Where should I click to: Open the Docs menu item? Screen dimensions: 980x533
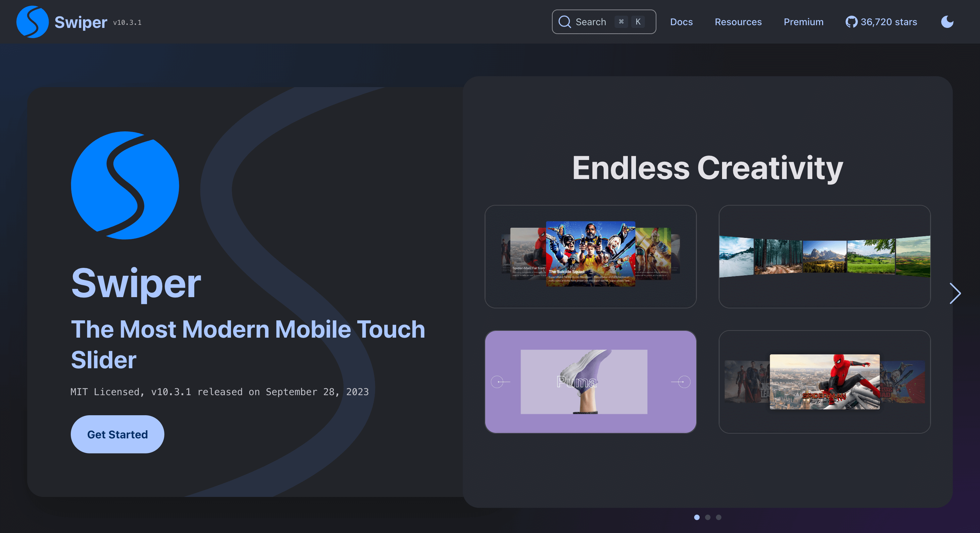(681, 22)
